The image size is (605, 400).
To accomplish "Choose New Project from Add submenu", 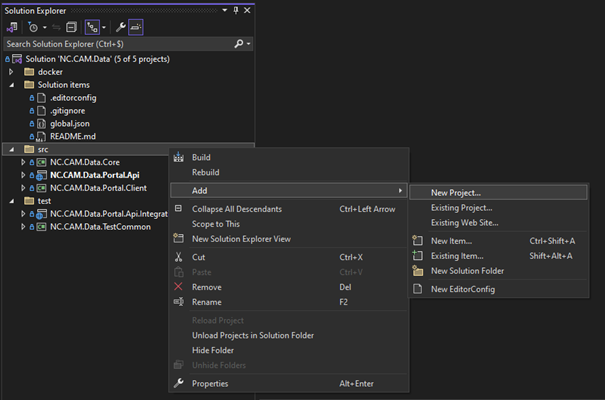I will (455, 192).
